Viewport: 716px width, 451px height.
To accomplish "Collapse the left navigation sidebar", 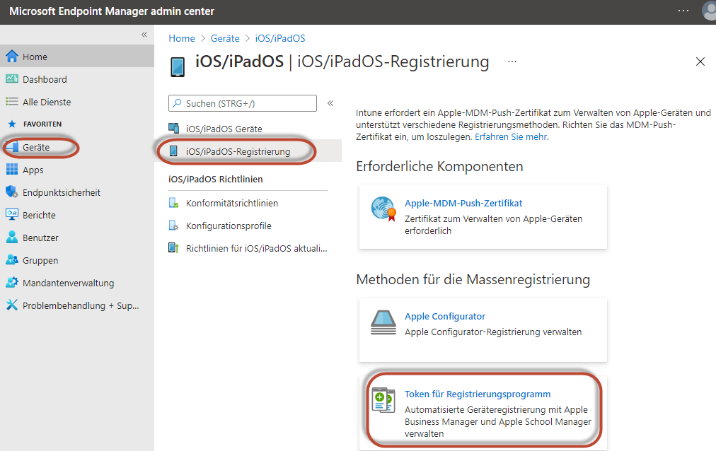I will coord(144,34).
